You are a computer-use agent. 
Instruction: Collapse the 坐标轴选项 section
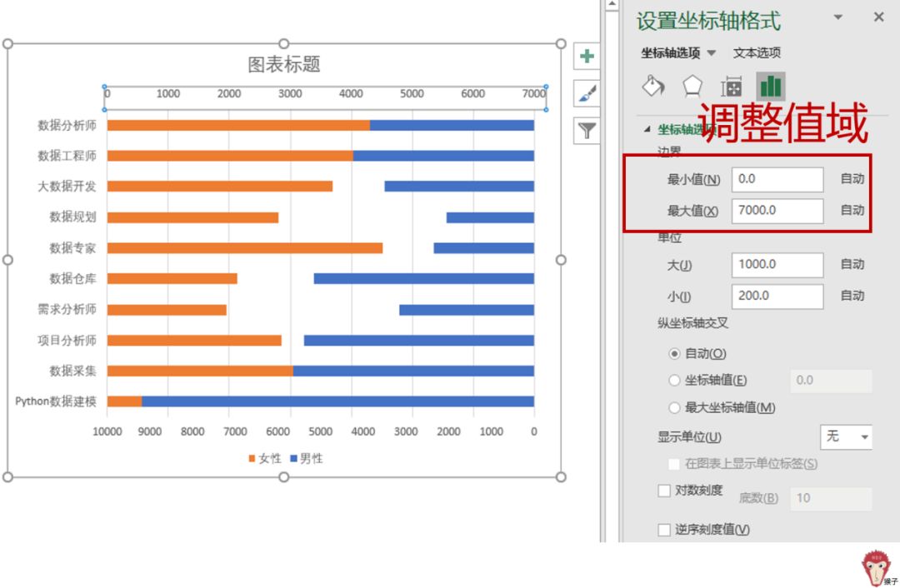(647, 129)
